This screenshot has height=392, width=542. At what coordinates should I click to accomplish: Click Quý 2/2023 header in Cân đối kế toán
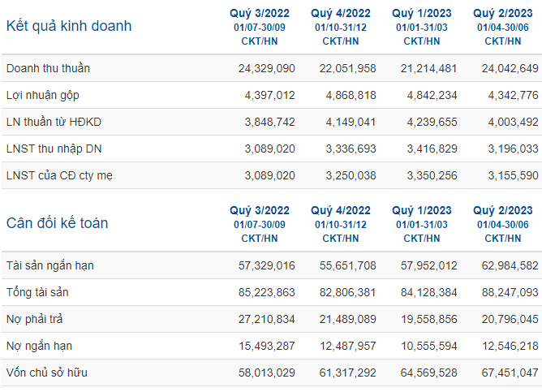[503, 210]
